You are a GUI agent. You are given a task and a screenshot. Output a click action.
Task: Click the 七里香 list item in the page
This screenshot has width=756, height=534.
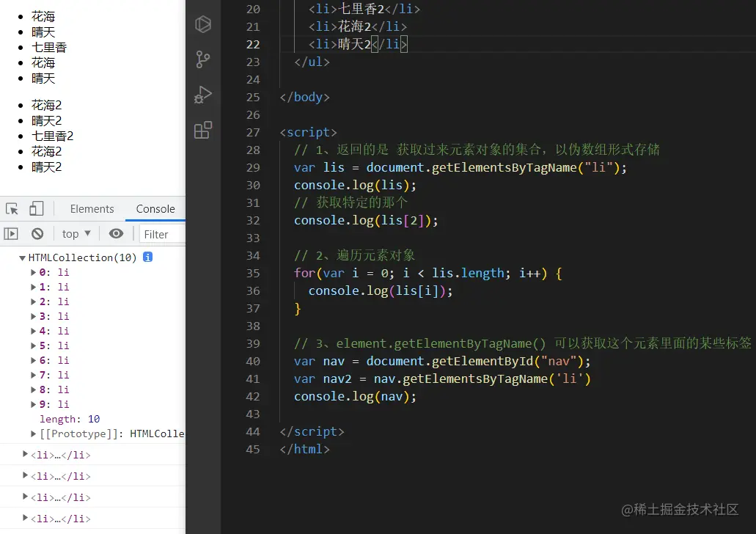(x=49, y=47)
